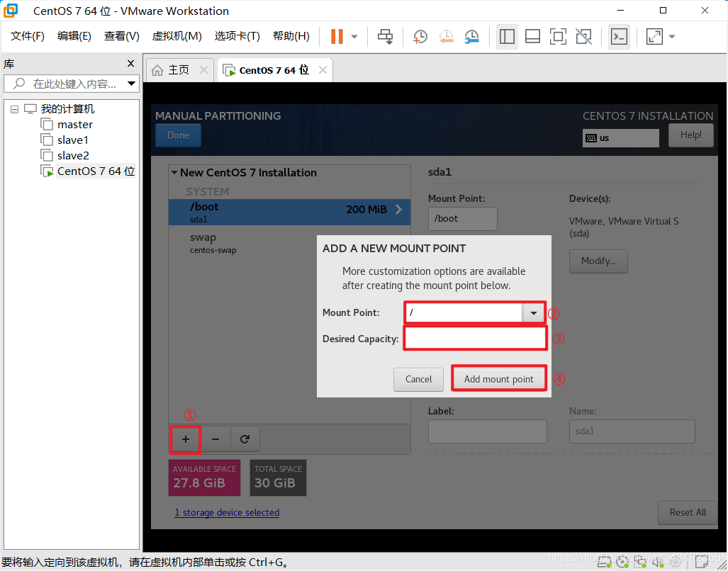
Task: Click the TOTAL SPACE 30 GiB box
Action: click(x=278, y=477)
